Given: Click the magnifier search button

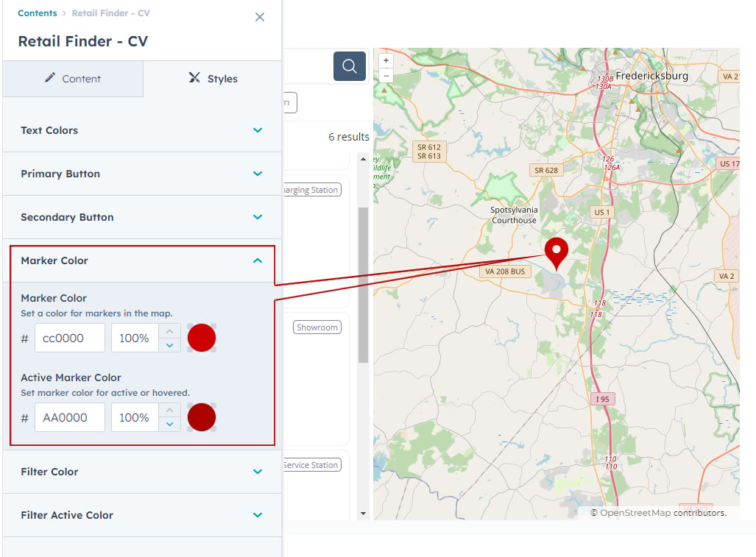Looking at the screenshot, I should [x=350, y=66].
